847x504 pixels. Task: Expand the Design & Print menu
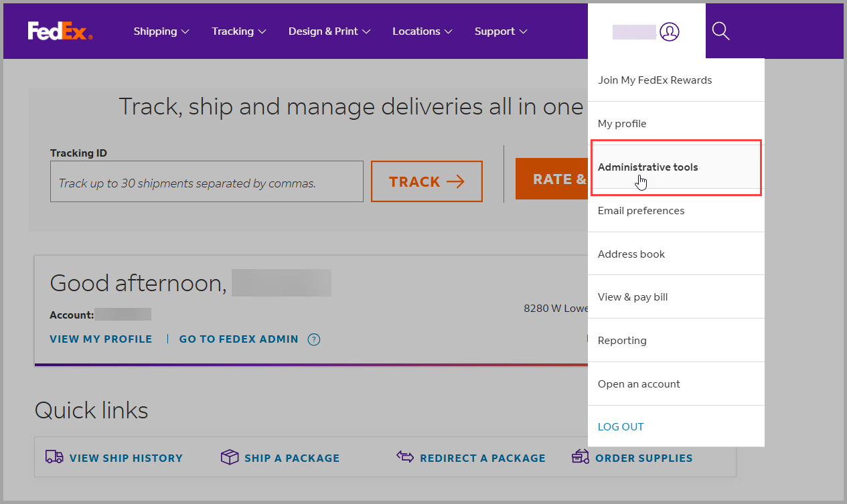(329, 31)
